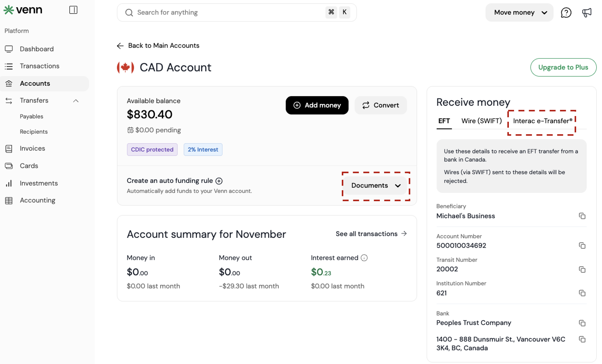This screenshot has height=364, width=602.
Task: Copy the Peoples Trust Company bank name
Action: pos(582,323)
